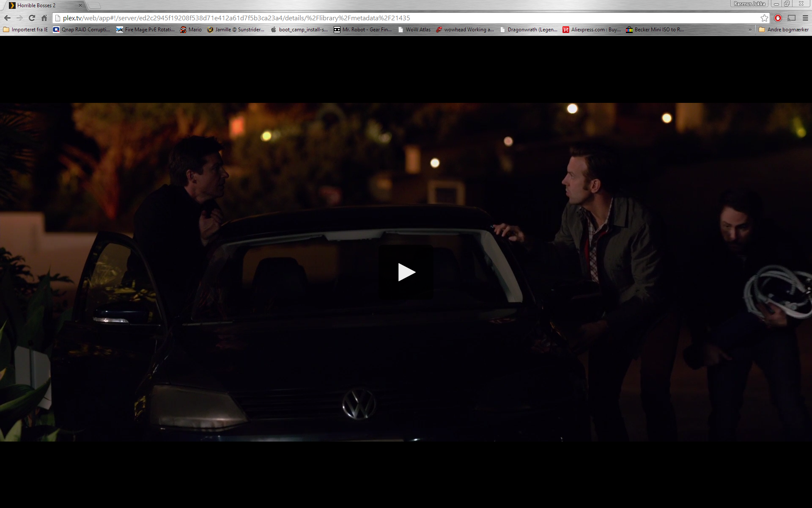Open Andre bogmærker folder
812x508 pixels.
click(784, 30)
